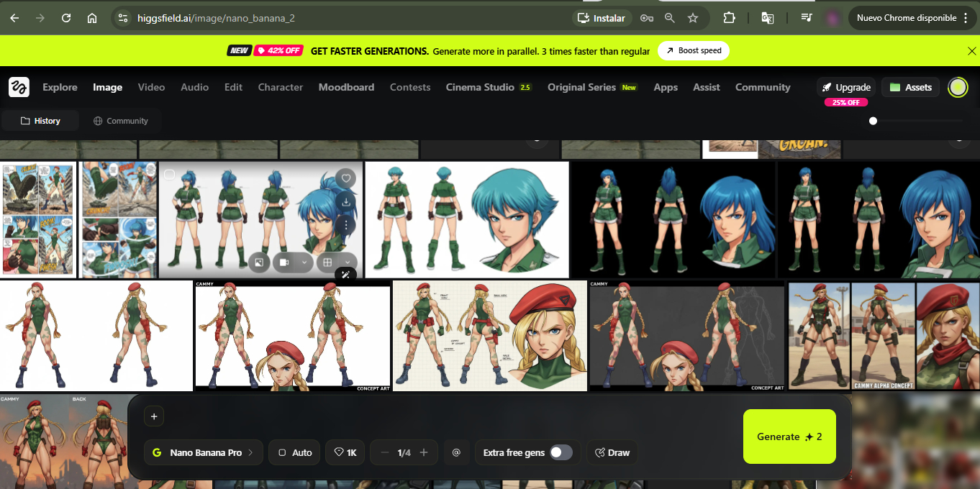
Task: Open the Nano Banana Pro model selector
Action: click(x=204, y=452)
